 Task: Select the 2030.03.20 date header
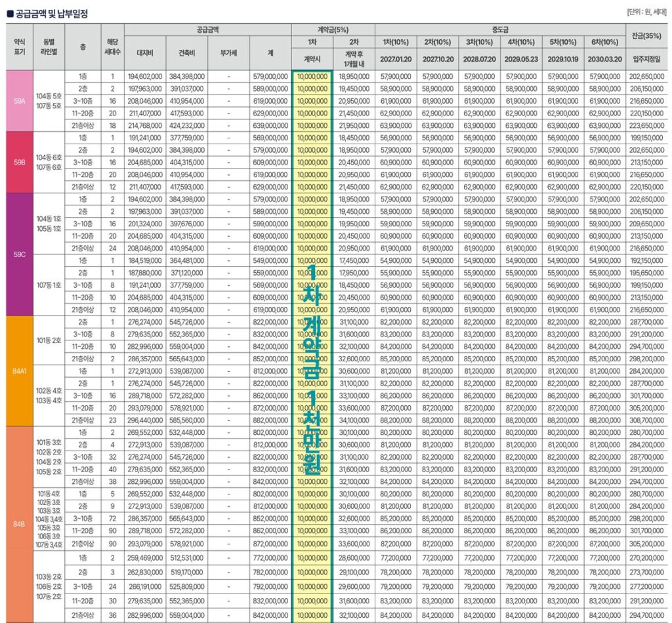pyautogui.click(x=604, y=59)
